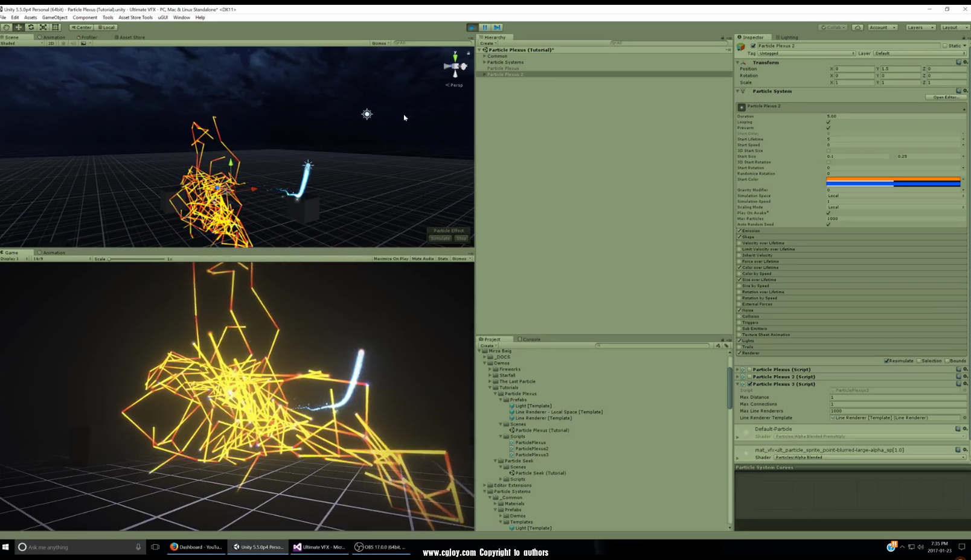Toggle scene audio speaker icon
This screenshot has width=971, height=560.
pos(73,43)
